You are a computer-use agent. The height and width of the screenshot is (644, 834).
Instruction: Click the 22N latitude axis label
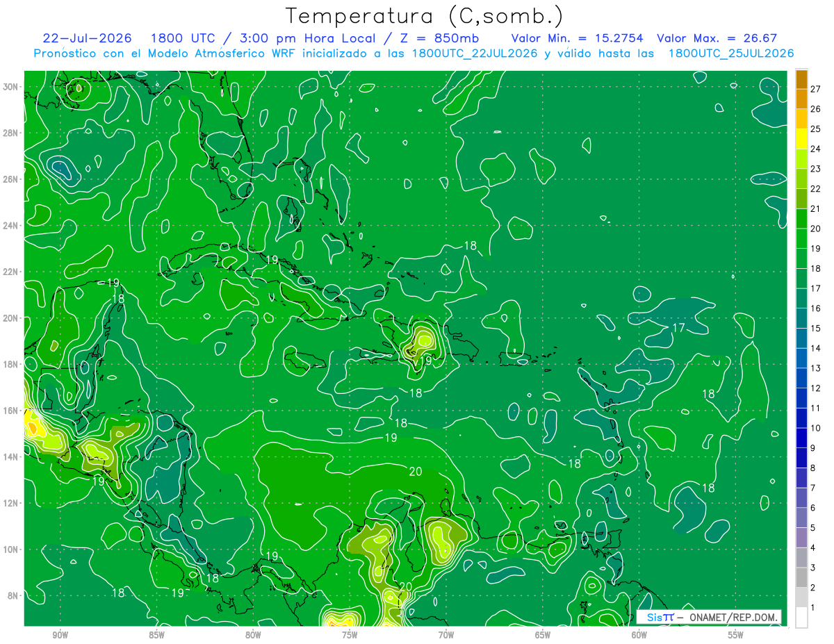coord(11,272)
